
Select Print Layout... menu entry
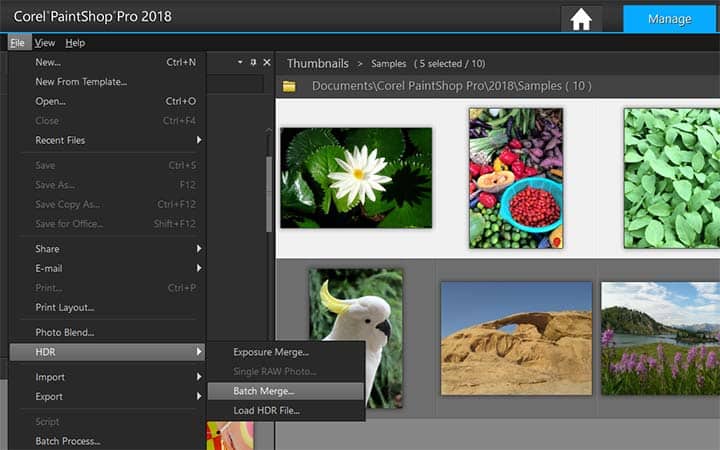point(107,308)
